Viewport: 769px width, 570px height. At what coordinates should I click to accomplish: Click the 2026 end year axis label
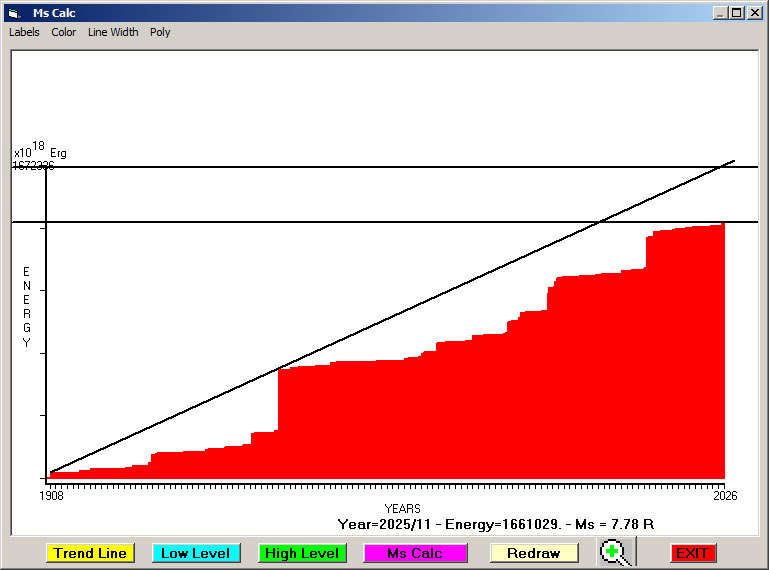(x=724, y=496)
